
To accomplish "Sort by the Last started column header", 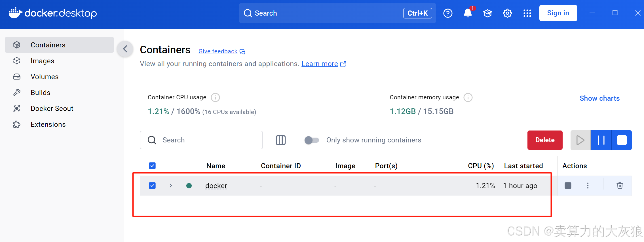I will coord(523,166).
